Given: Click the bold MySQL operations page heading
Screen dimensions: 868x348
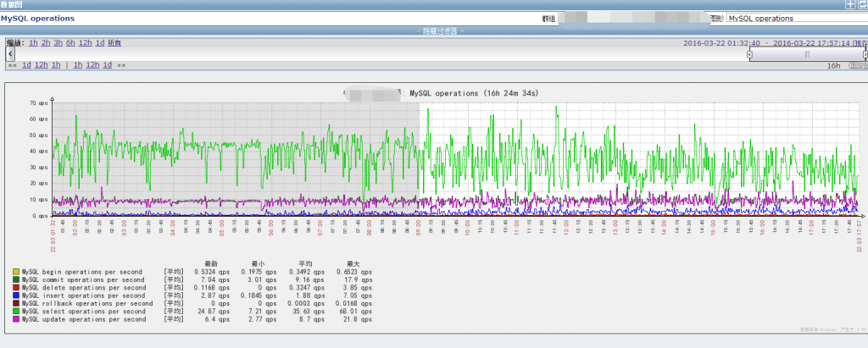Looking at the screenshot, I should click(x=37, y=19).
